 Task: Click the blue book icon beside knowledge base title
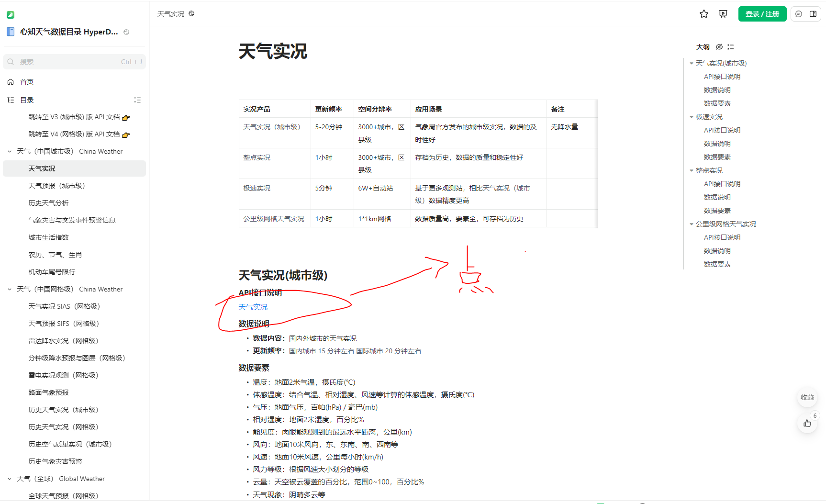(x=11, y=32)
